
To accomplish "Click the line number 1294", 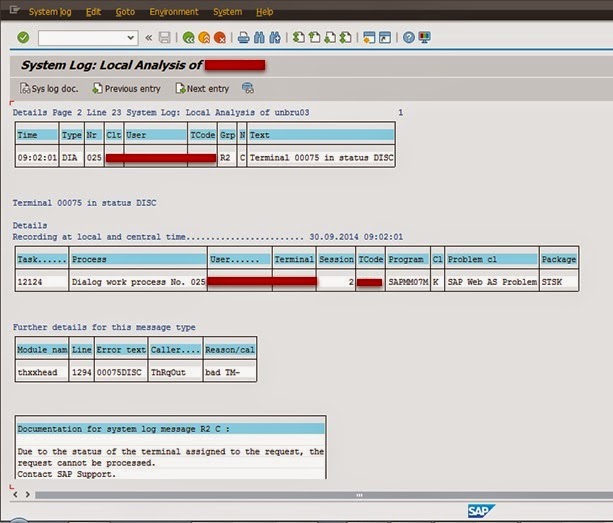I will tap(81, 373).
